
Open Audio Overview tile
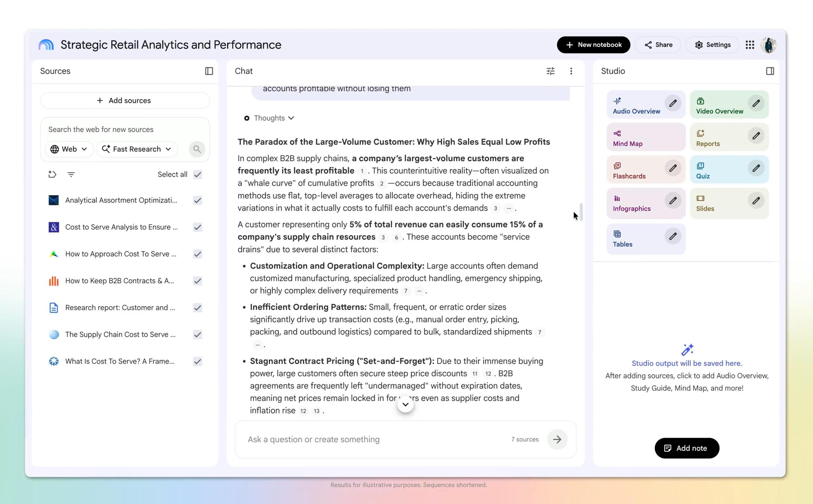click(x=646, y=105)
